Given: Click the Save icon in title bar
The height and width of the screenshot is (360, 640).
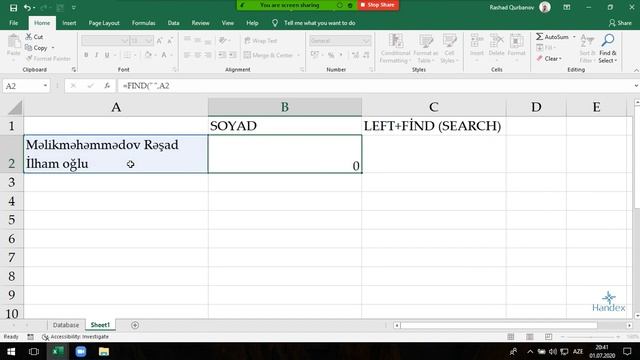Looking at the screenshot, I should (13, 7).
